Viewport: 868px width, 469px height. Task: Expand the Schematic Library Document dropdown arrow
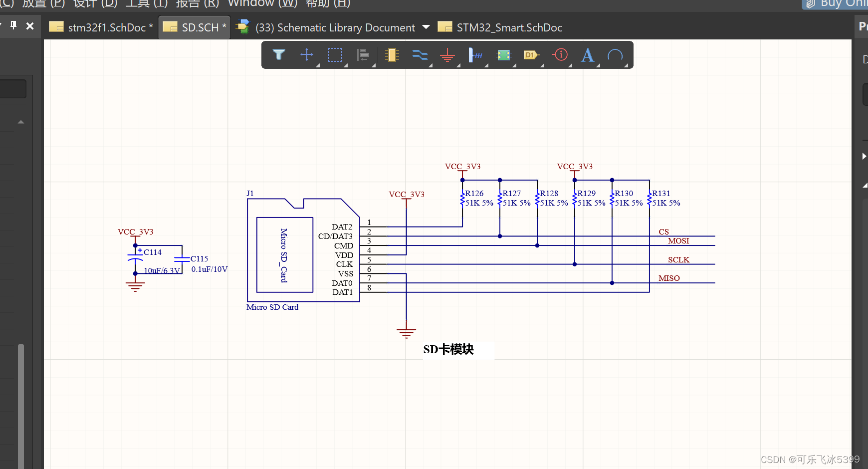(426, 27)
